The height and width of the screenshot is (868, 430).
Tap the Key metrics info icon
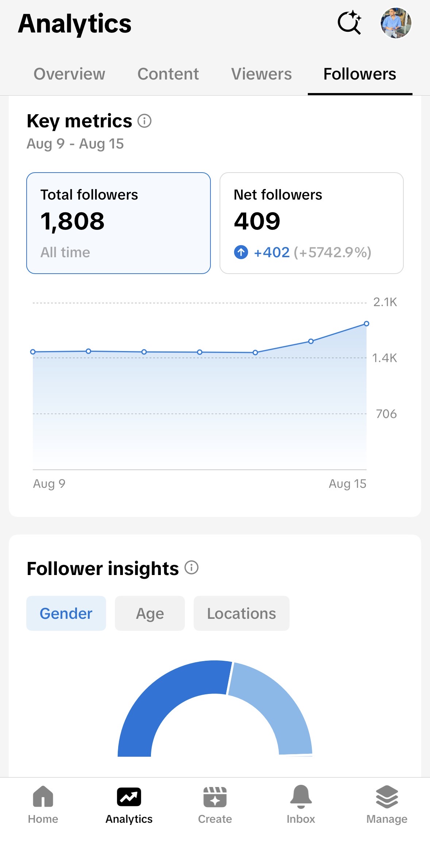(144, 121)
